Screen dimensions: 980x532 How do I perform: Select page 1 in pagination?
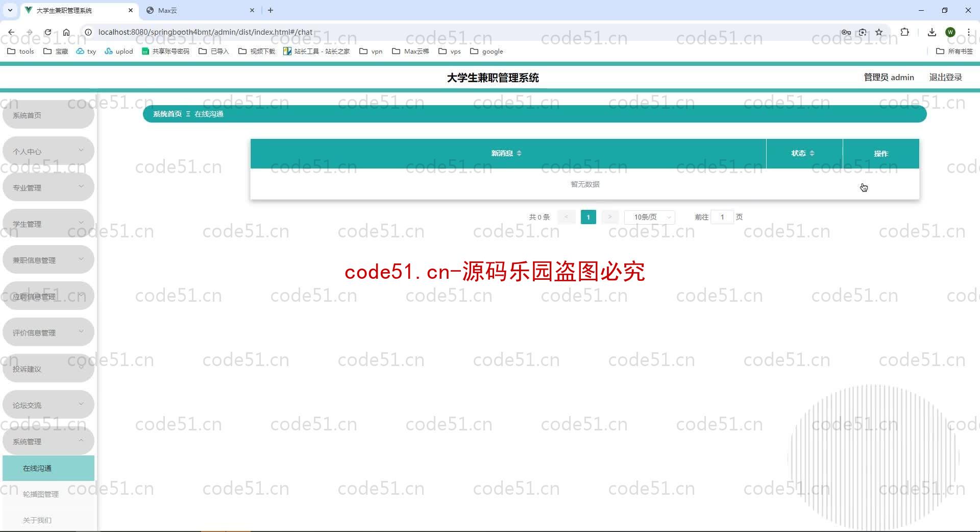pyautogui.click(x=588, y=217)
